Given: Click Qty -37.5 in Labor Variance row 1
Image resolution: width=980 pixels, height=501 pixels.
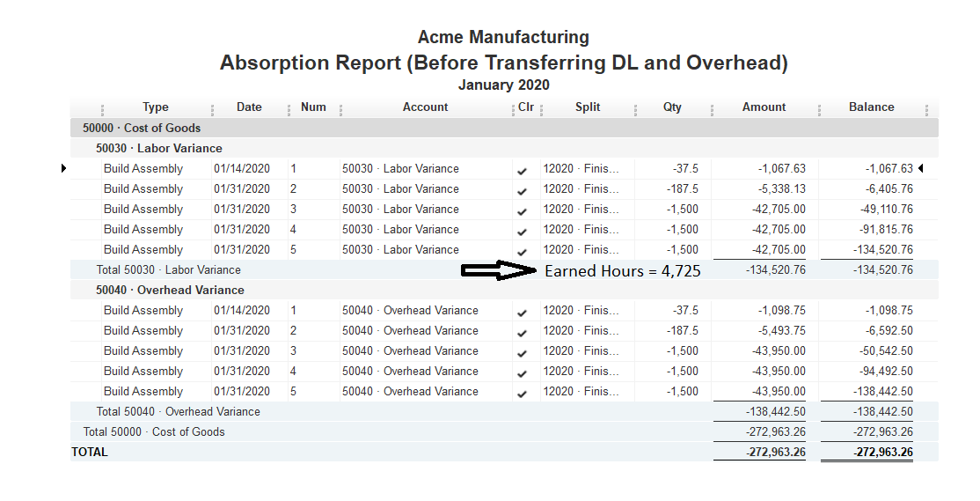Looking at the screenshot, I should click(x=685, y=169).
